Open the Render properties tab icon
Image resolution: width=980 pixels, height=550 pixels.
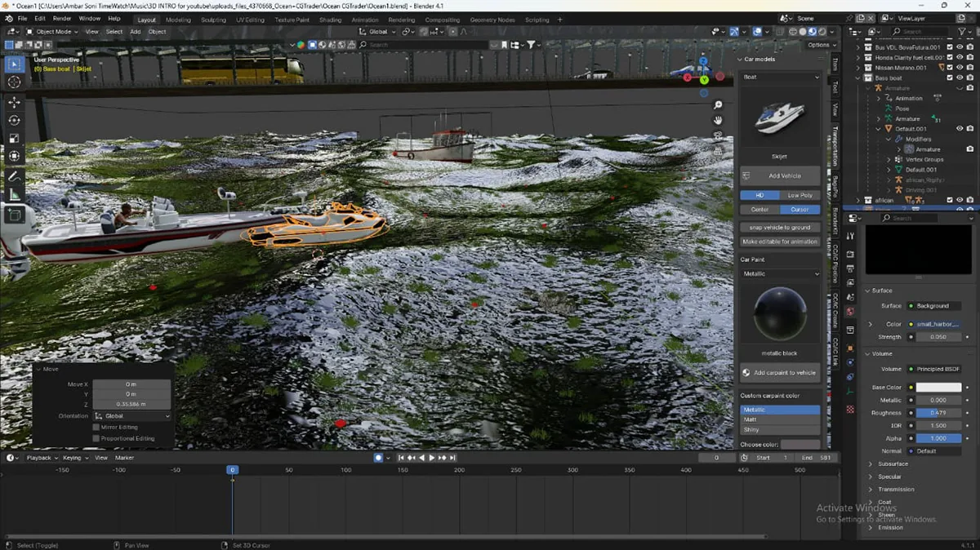tap(850, 255)
